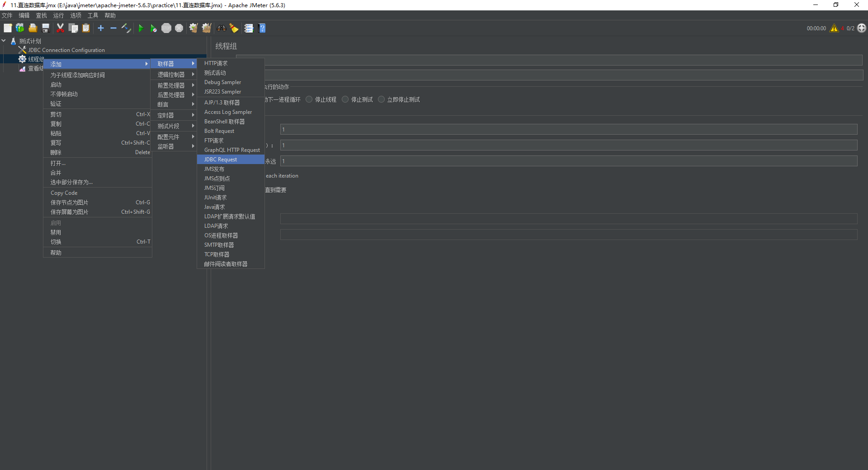868x470 pixels.
Task: Open the Templates icon in toolbar
Action: tap(20, 28)
